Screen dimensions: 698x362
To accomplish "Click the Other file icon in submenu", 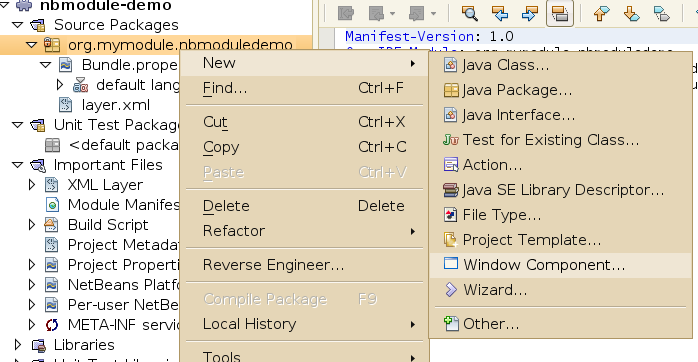I will point(451,323).
